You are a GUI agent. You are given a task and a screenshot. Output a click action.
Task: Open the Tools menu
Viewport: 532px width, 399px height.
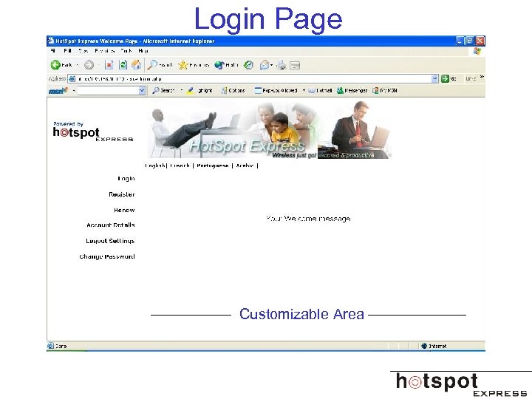126,51
